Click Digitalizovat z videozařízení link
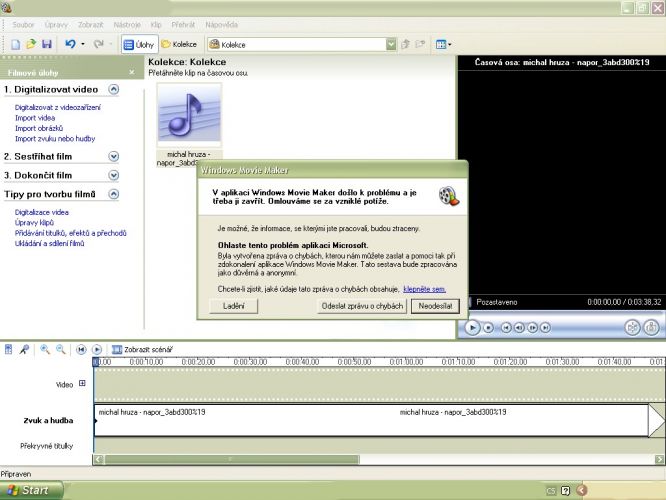 [58, 107]
